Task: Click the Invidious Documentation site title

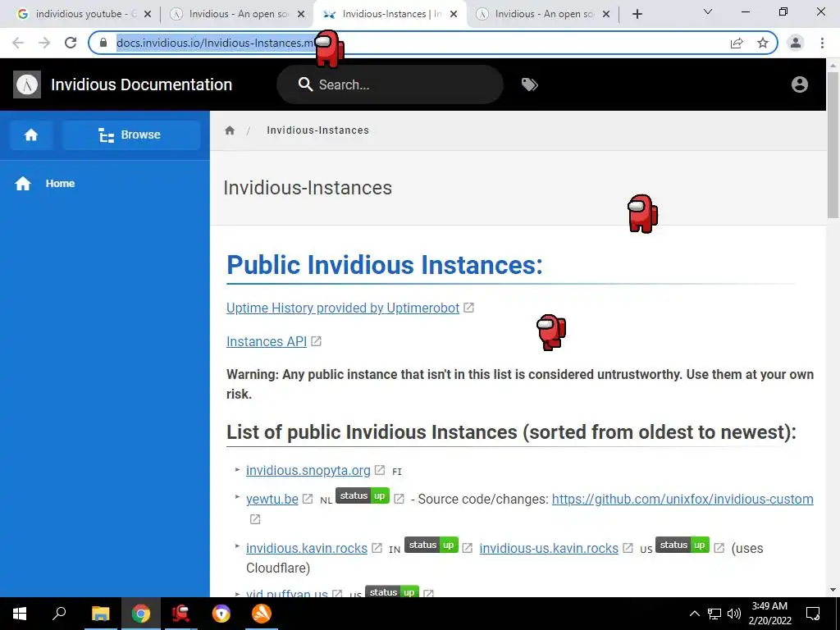Action: click(141, 84)
